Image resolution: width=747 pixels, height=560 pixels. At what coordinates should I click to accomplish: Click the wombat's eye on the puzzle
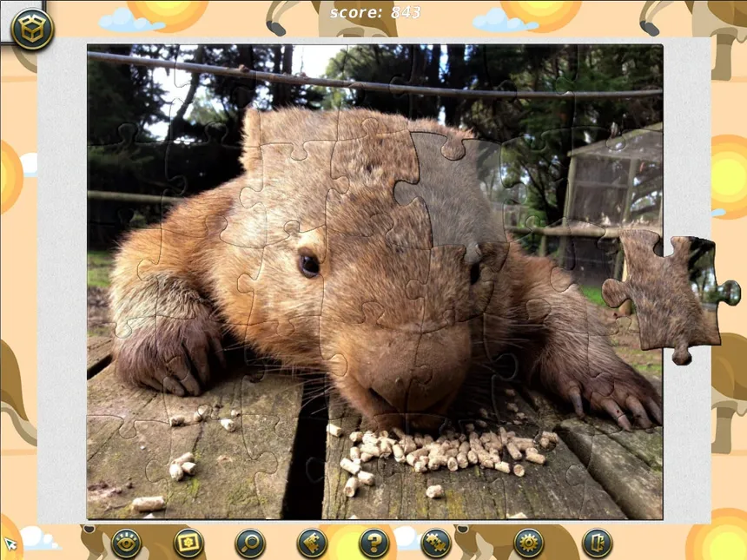[309, 265]
